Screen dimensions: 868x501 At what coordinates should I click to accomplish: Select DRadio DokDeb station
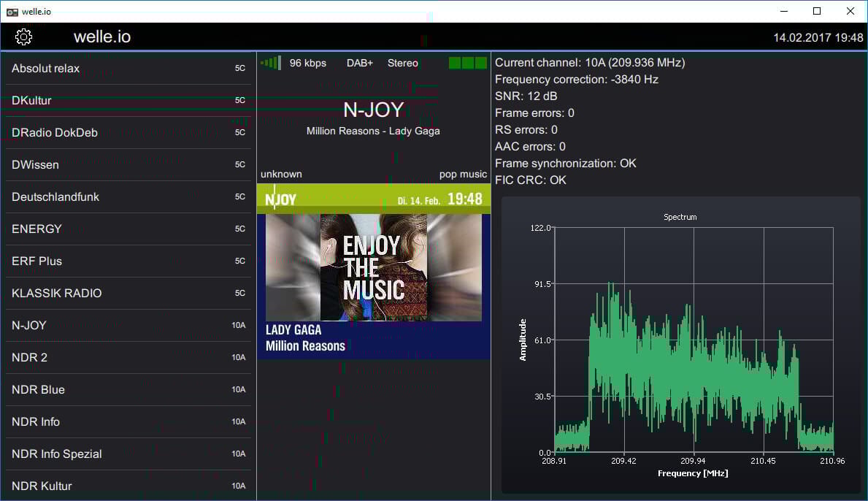tap(128, 133)
